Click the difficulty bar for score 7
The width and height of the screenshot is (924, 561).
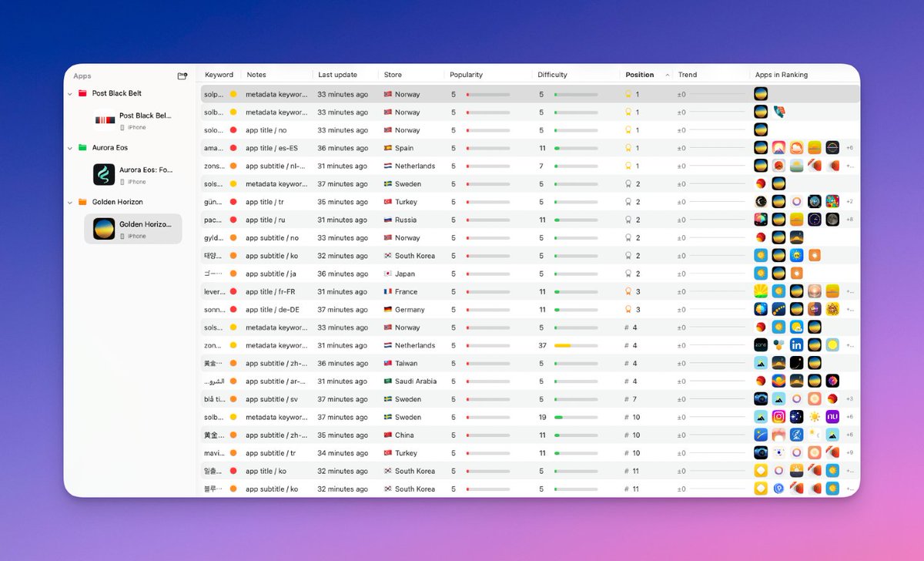pyautogui.click(x=576, y=166)
